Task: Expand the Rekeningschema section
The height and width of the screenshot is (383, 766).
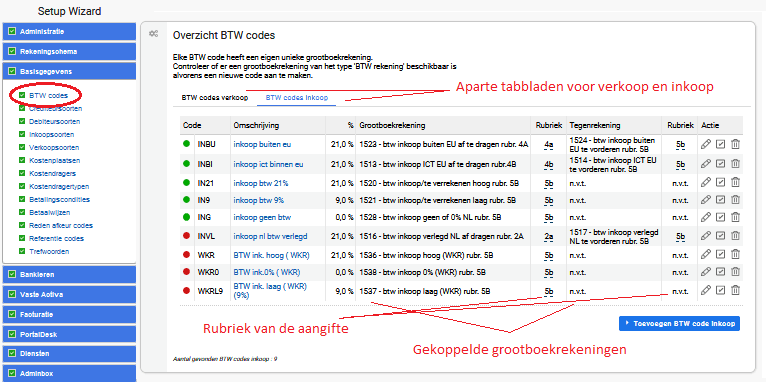Action: tap(69, 51)
